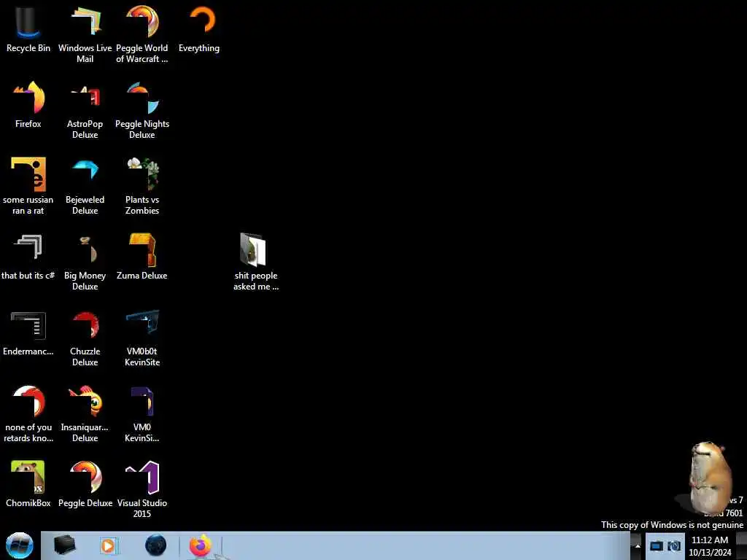Open the Windows Start menu orb

[x=20, y=545]
